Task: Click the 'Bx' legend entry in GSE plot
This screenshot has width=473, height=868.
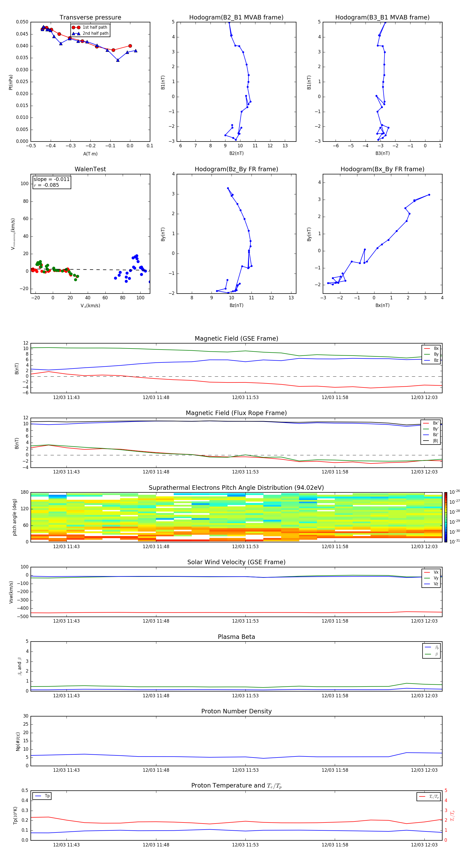Action: 431,349
